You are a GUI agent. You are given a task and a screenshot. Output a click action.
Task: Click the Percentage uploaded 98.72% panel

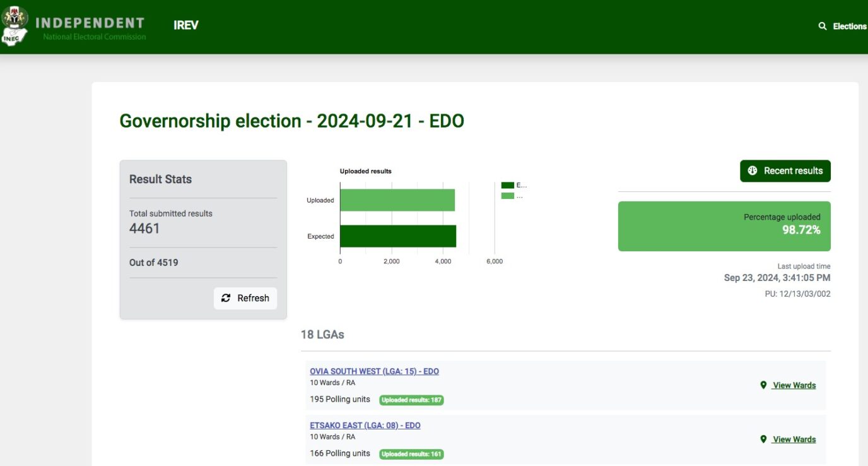click(724, 226)
